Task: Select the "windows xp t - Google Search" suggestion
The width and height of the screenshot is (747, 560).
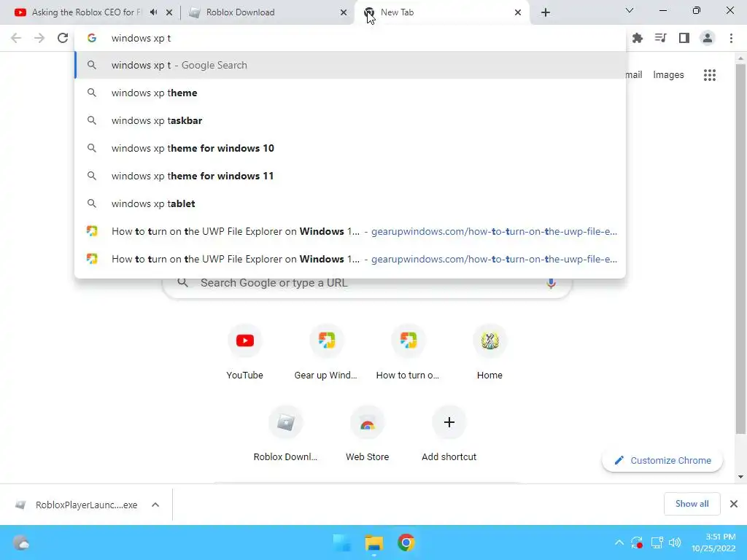Action: click(350, 65)
